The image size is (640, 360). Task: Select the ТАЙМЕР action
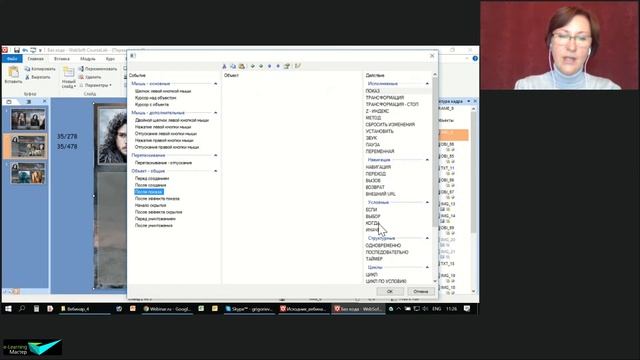374,259
